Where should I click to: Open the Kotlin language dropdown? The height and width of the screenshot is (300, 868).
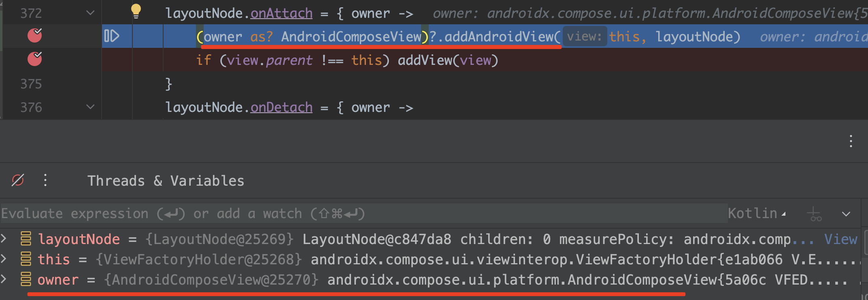pyautogui.click(x=756, y=213)
